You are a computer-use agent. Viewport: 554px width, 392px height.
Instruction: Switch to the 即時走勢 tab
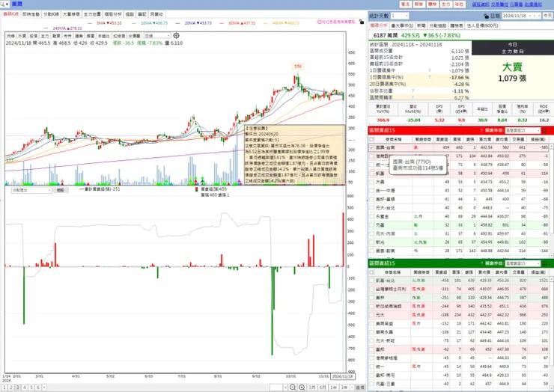click(x=31, y=14)
